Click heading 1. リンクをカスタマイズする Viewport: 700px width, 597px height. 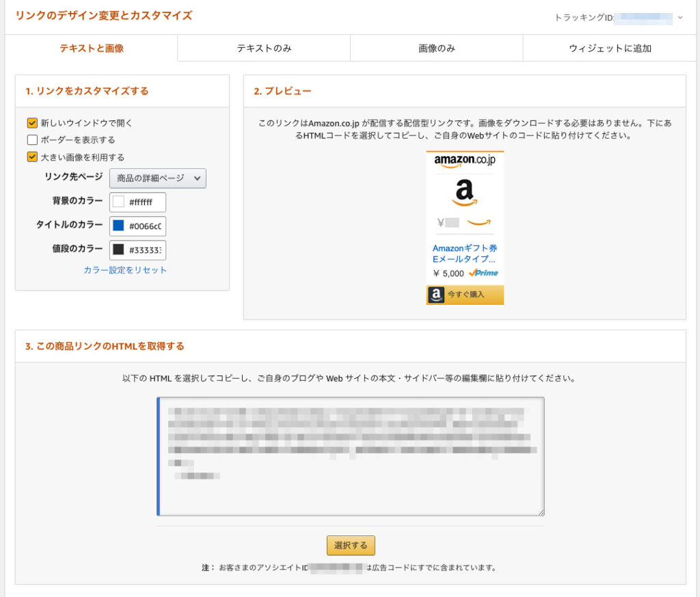click(87, 91)
